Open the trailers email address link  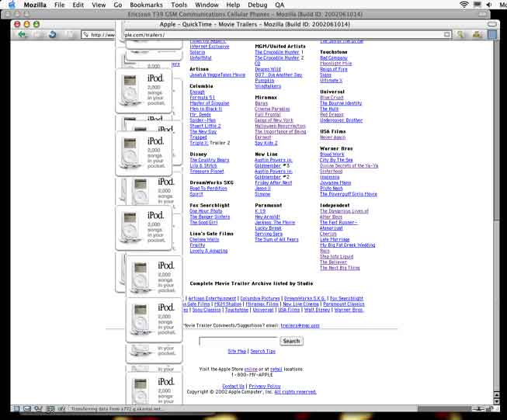pyautogui.click(x=300, y=325)
